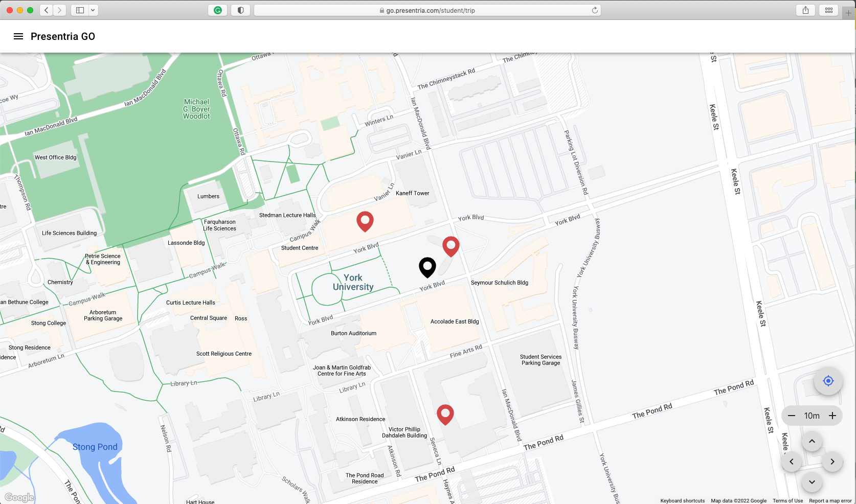The height and width of the screenshot is (504, 856).
Task: Click the Atkinson Residence label
Action: [361, 419]
